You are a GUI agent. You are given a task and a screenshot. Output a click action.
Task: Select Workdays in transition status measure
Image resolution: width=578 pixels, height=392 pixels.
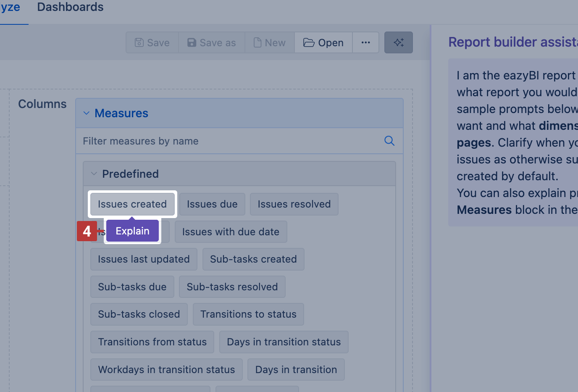tap(166, 369)
